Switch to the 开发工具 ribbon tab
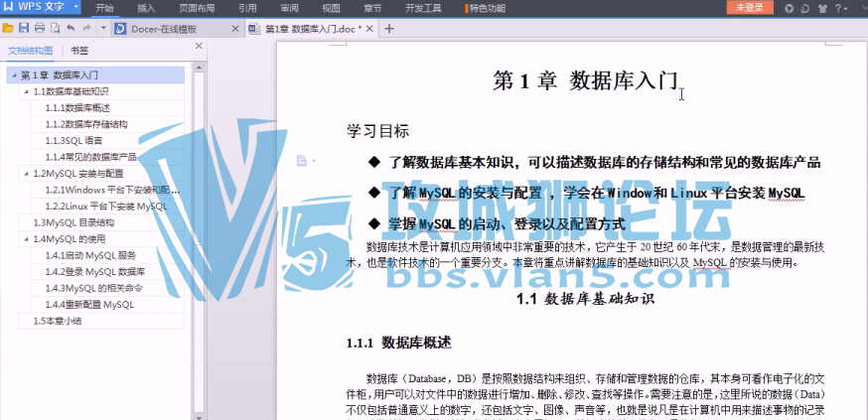 pos(423,8)
